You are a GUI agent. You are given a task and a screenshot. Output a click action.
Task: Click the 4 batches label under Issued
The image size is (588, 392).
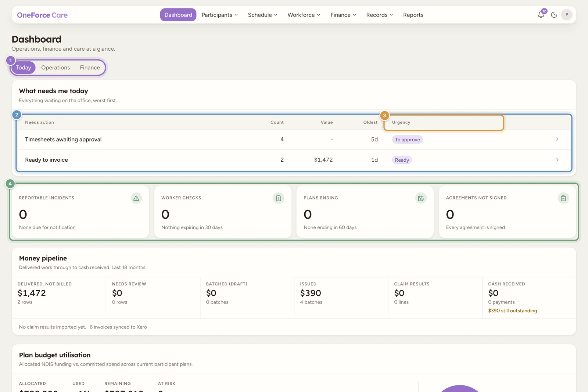[311, 302]
